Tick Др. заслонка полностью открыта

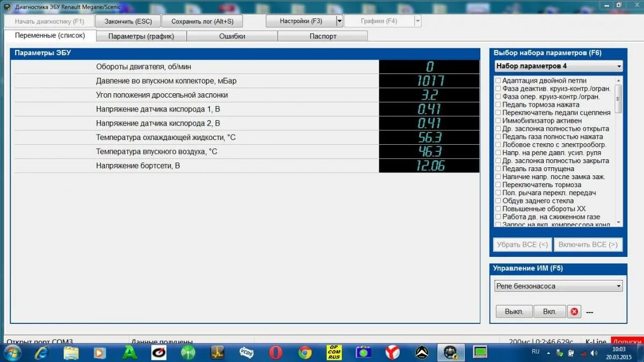click(498, 129)
